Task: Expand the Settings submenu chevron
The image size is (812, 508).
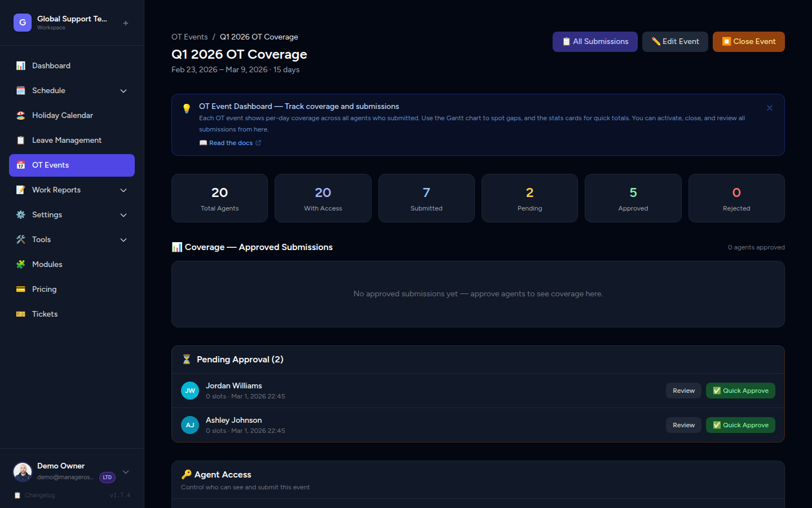Action: pyautogui.click(x=123, y=215)
